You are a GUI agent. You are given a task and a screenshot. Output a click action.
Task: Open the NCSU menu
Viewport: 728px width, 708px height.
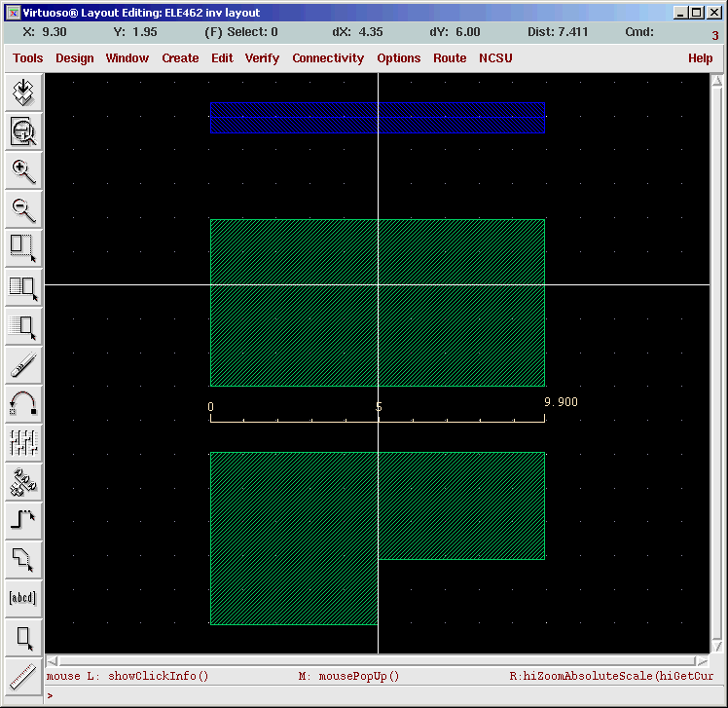(495, 58)
